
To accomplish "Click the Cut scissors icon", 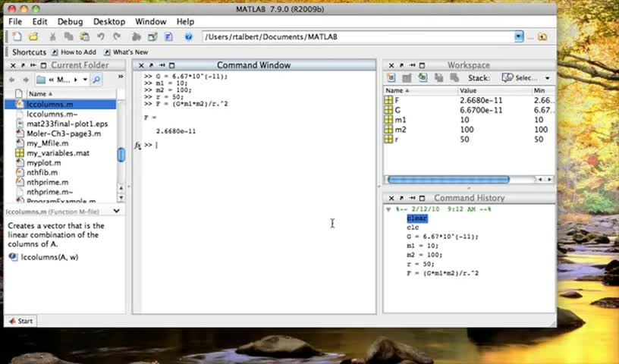I will pos(52,36).
